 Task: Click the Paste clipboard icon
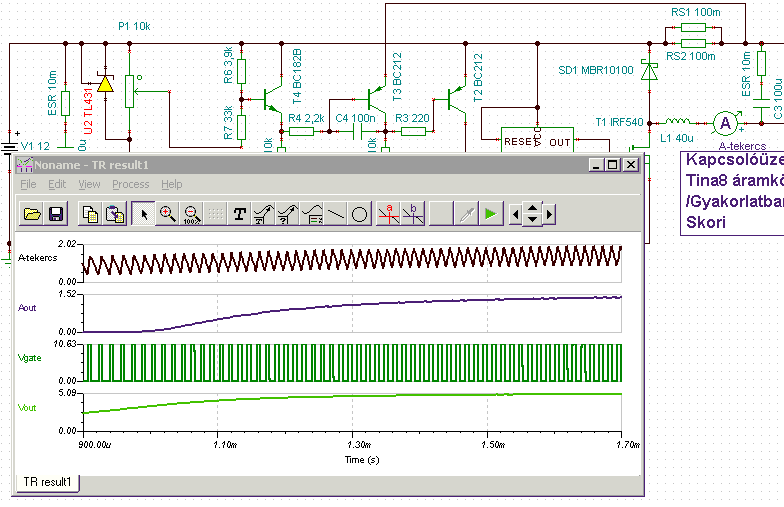115,213
